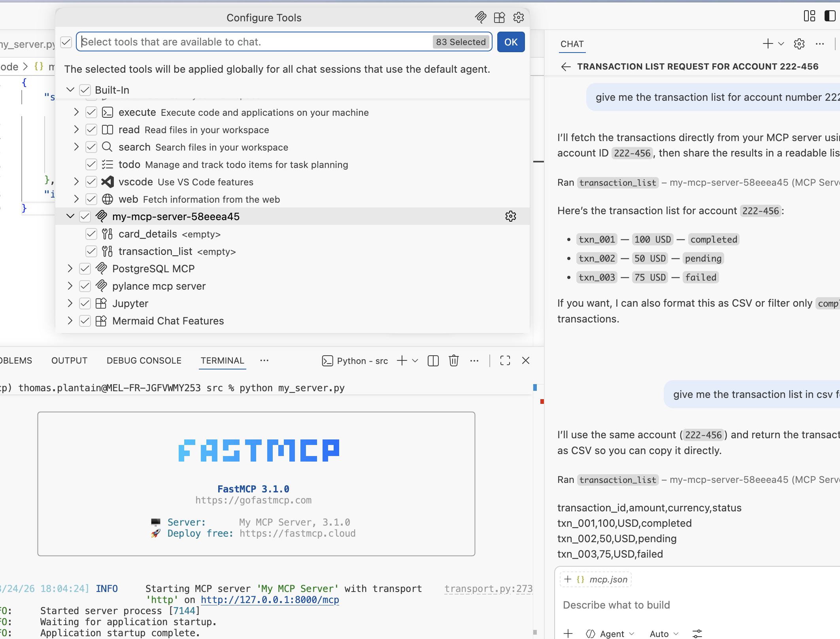The image size is (840, 639).
Task: Expand the vscode tool set
Action: 76,182
